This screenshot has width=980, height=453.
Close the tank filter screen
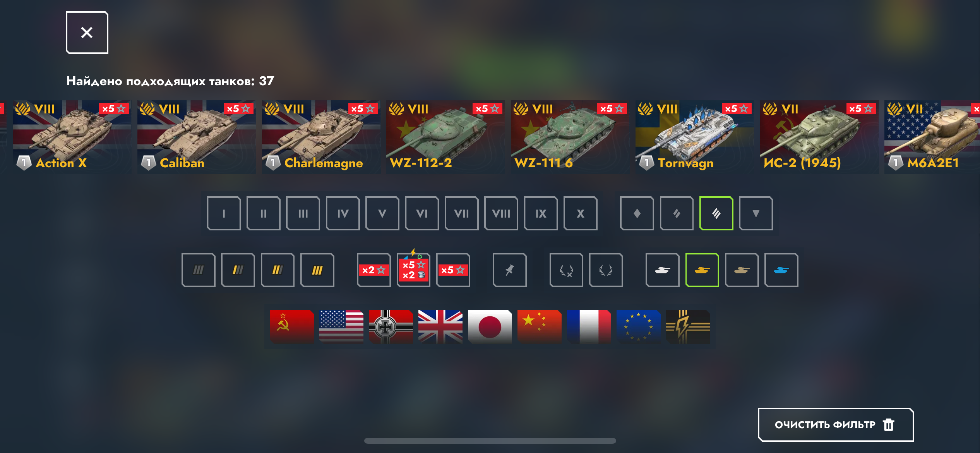click(87, 33)
